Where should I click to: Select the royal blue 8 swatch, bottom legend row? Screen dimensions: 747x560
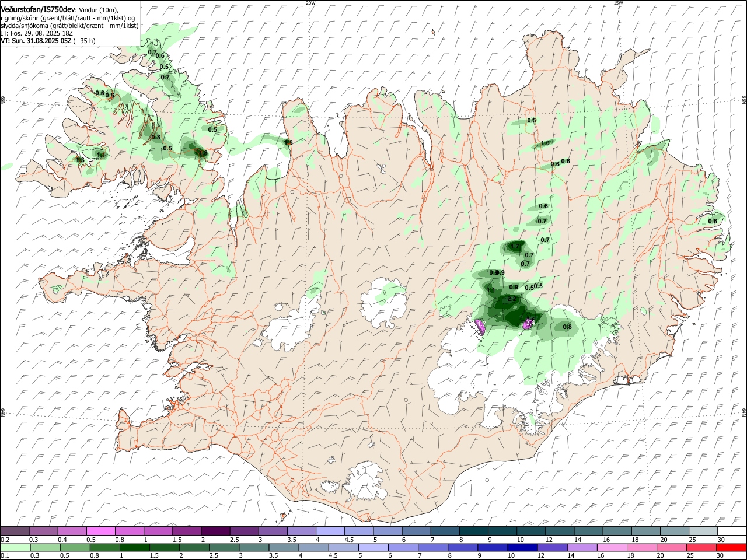[x=462, y=547]
